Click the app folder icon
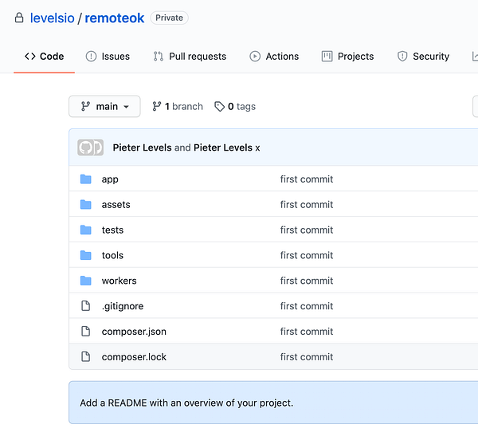Viewport: 478px width, 448px height. click(x=86, y=179)
